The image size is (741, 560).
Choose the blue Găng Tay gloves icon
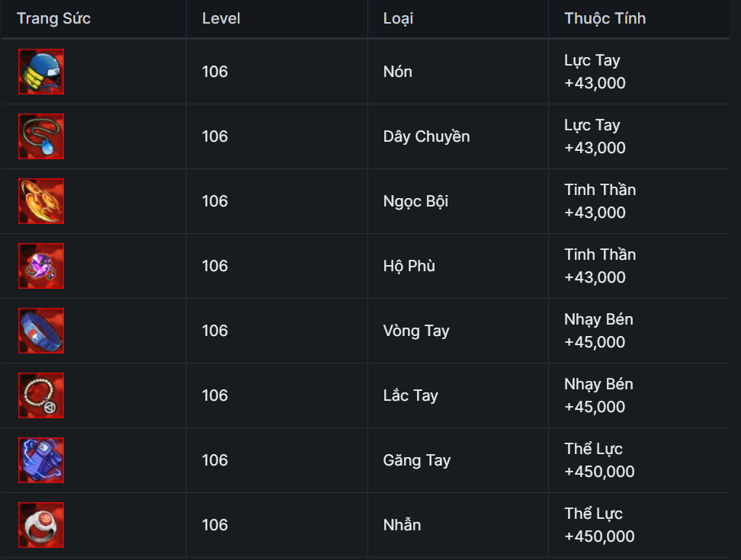click(x=41, y=460)
